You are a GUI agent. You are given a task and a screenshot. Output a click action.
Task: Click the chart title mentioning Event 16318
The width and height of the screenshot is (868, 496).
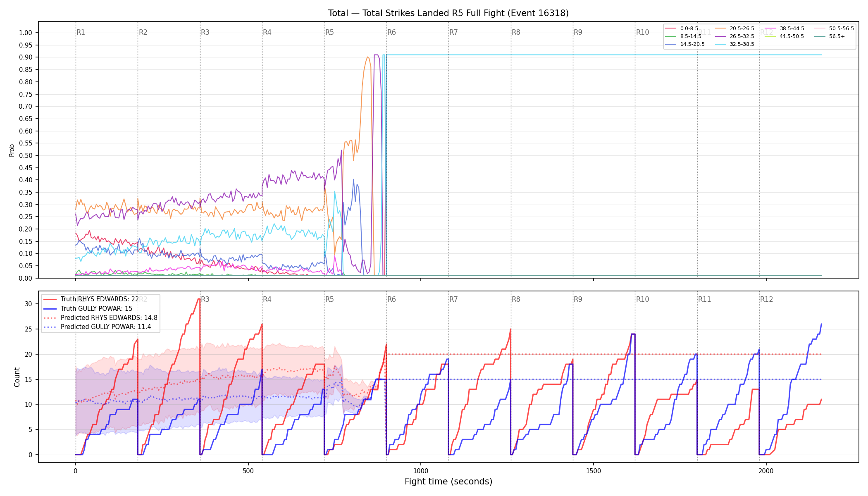(448, 13)
